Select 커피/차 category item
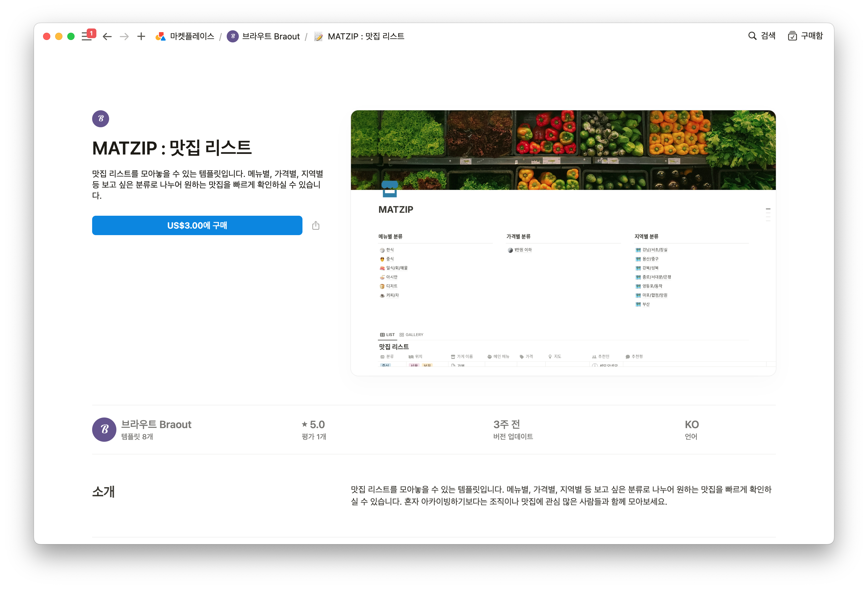Viewport: 868px width, 589px height. coord(389,295)
